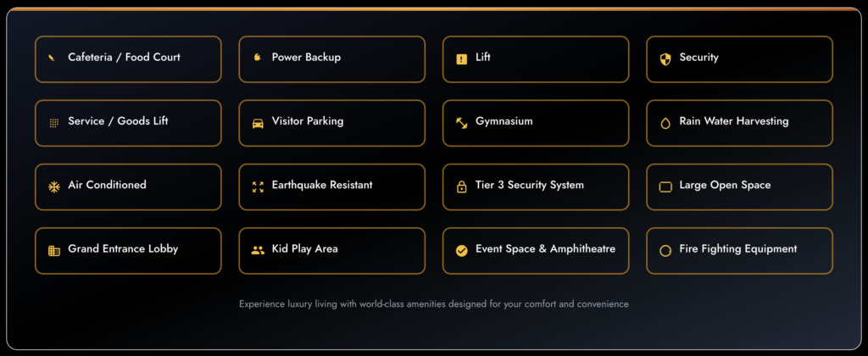Click the water drop Rain Harvesting icon
Image resolution: width=868 pixels, height=356 pixels.
(665, 123)
